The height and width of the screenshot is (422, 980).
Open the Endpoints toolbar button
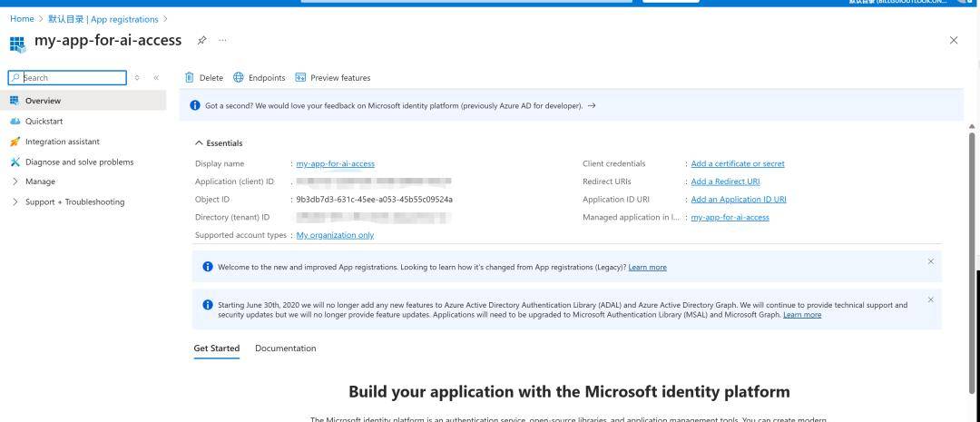(x=260, y=77)
